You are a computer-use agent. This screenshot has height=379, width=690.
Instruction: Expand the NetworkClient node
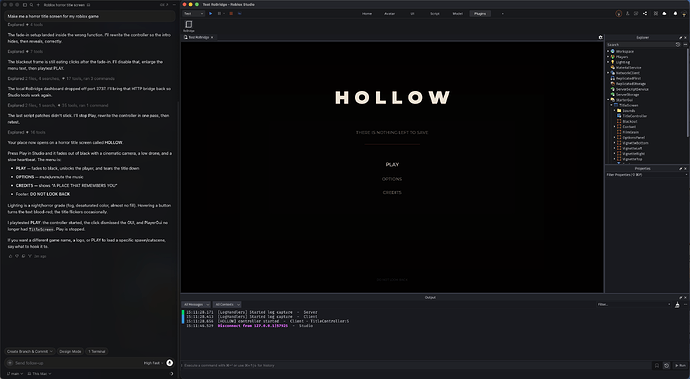pos(608,73)
